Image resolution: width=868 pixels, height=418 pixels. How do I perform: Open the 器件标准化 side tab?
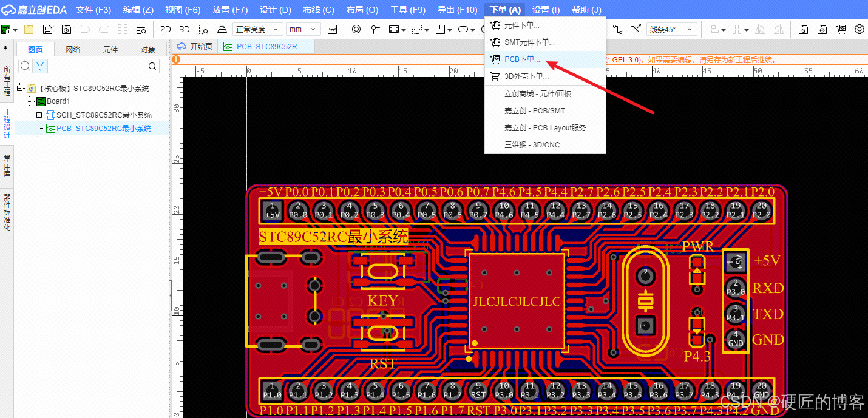click(x=7, y=212)
